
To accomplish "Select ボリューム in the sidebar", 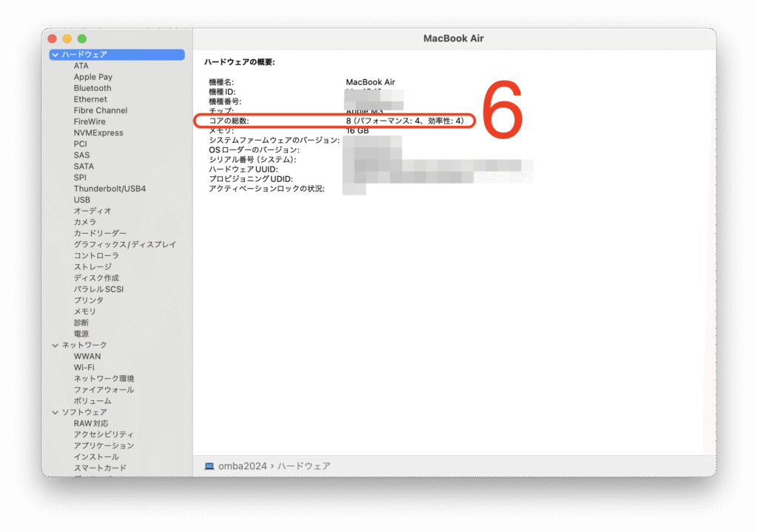I will pos(93,400).
